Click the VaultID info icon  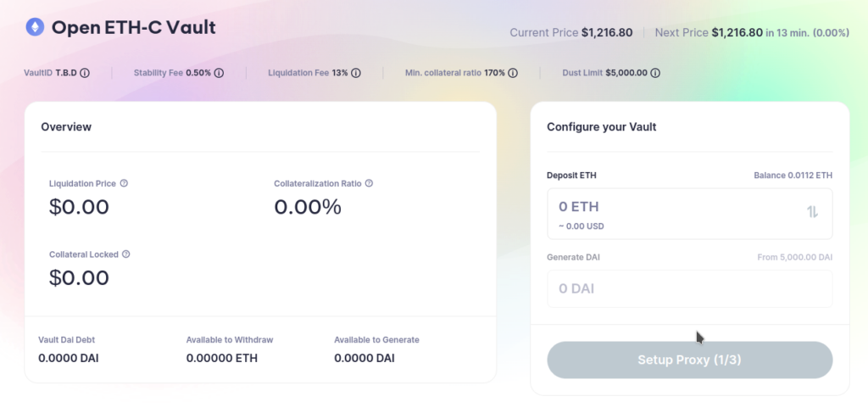pos(85,73)
